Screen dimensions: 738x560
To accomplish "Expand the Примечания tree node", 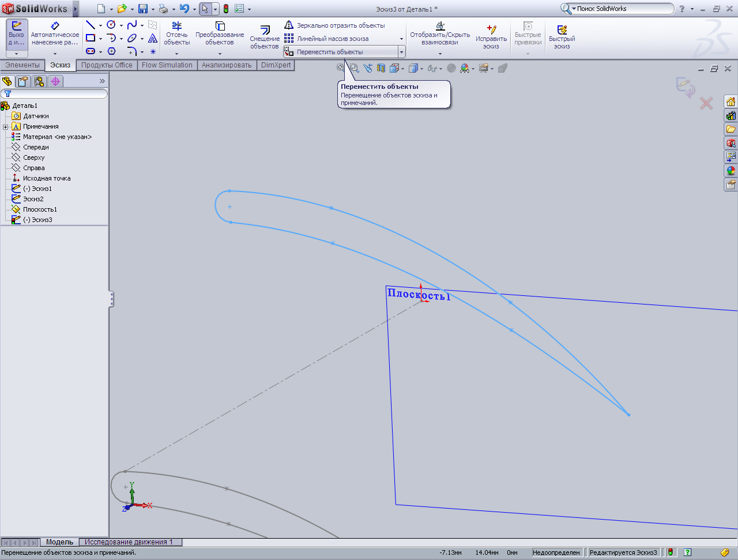I will pos(5,127).
